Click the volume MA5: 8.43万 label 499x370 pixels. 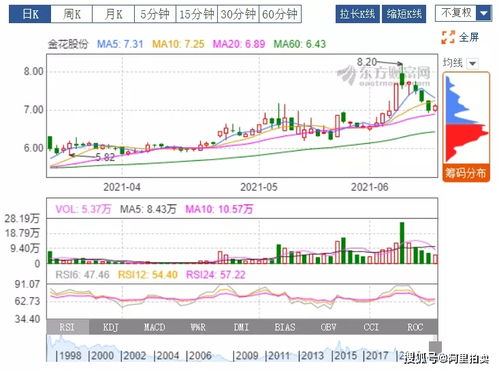148,209
